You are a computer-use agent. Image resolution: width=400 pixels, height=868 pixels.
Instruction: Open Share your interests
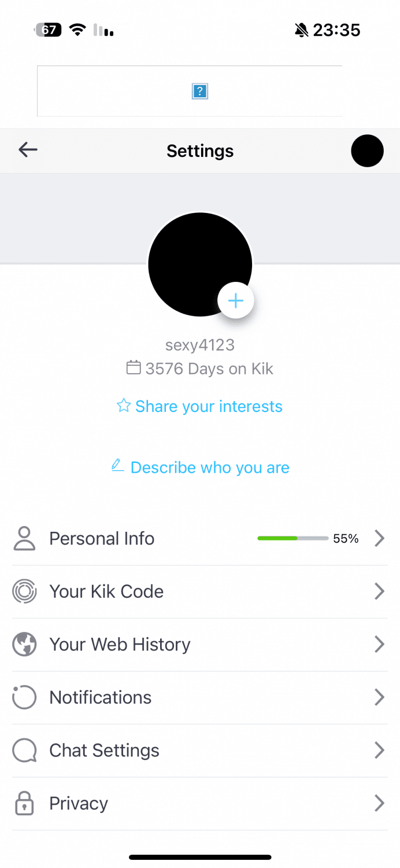[x=209, y=406]
